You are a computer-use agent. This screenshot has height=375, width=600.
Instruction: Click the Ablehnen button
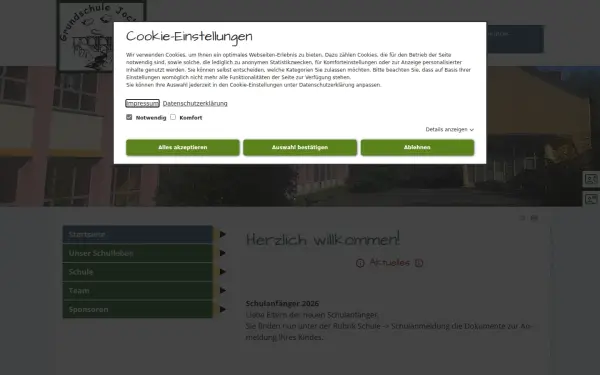417,147
